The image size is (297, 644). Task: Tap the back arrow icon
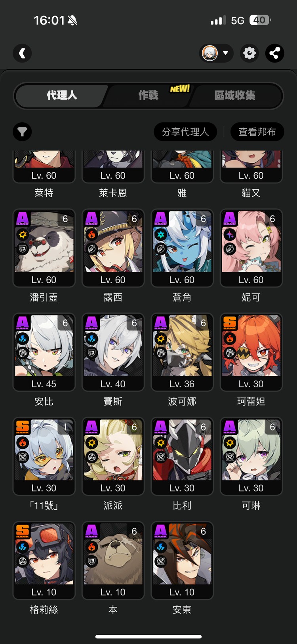tap(22, 53)
